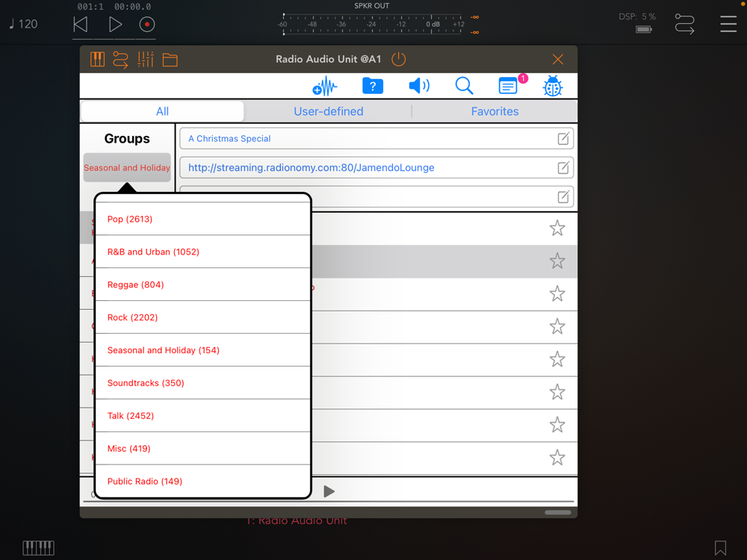
Task: Toggle the Radio Audio Unit power button
Action: tap(399, 59)
